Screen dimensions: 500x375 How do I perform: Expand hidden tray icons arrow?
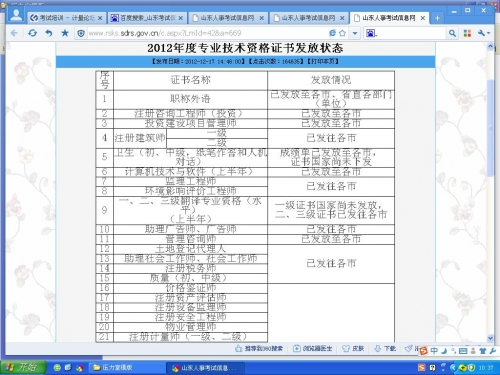pos(453,368)
